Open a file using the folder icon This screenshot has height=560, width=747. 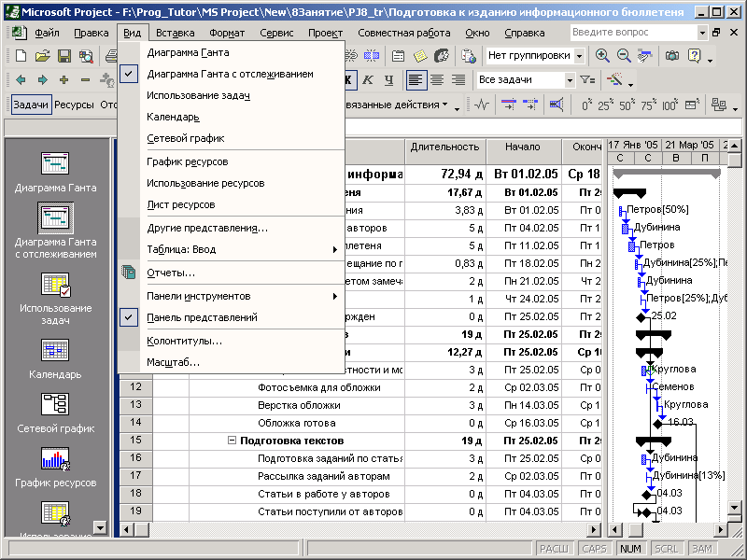coord(42,56)
